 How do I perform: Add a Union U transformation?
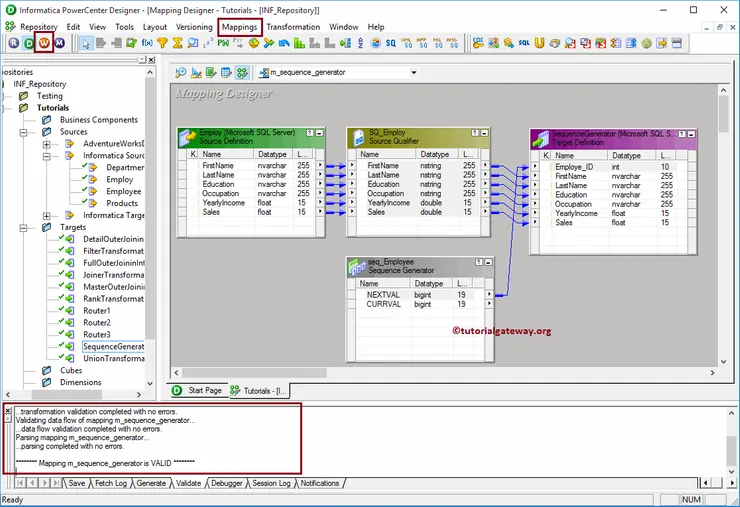(x=539, y=43)
